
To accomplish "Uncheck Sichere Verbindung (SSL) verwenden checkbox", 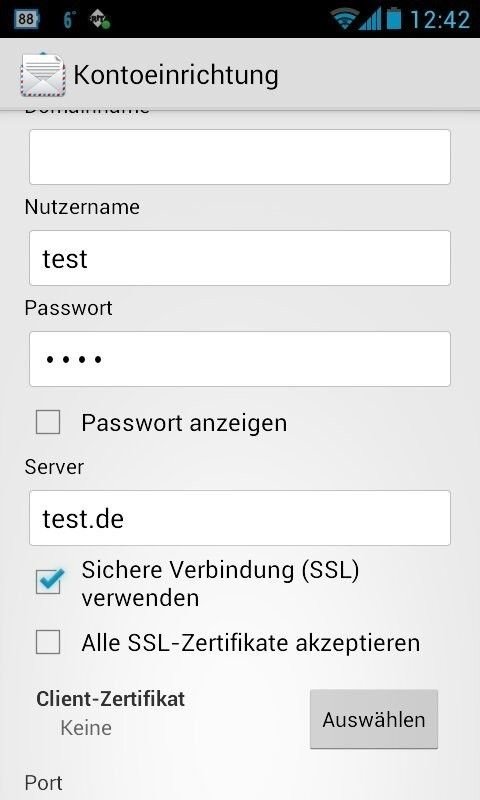I will pyautogui.click(x=49, y=582).
